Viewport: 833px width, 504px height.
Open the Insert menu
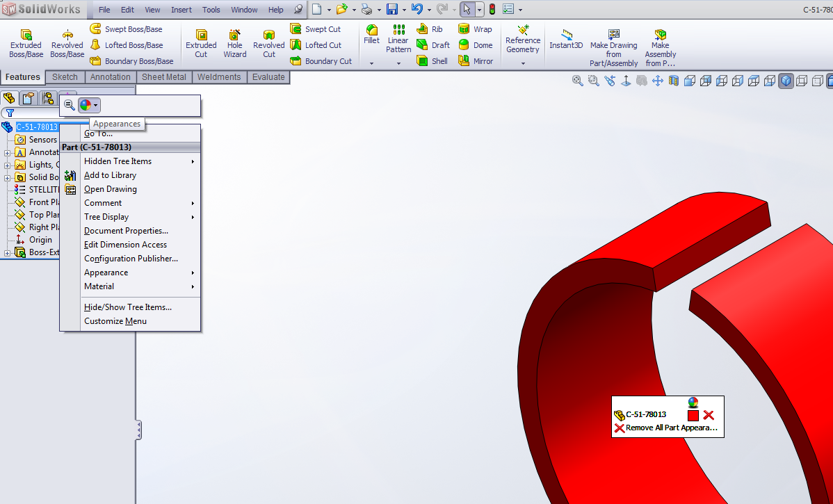pos(181,10)
